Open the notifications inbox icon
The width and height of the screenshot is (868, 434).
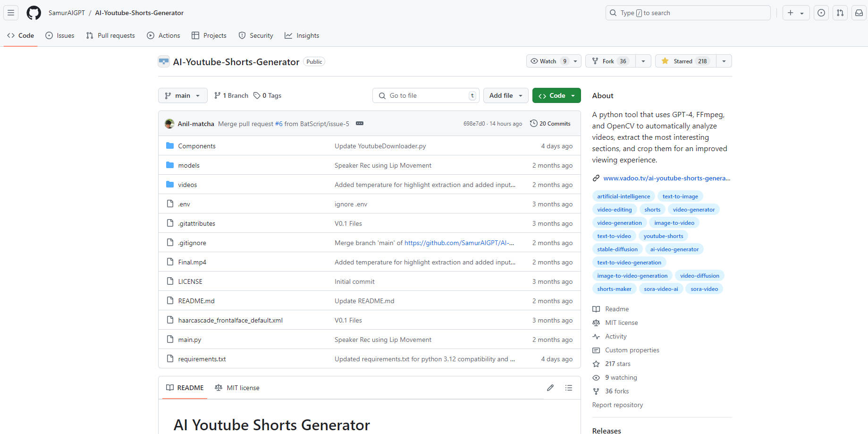coord(859,13)
